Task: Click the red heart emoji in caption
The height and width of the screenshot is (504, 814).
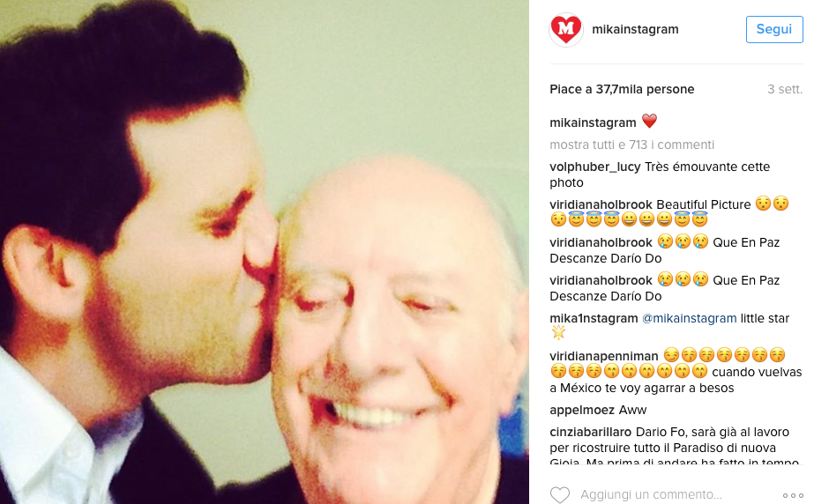Action: point(649,122)
